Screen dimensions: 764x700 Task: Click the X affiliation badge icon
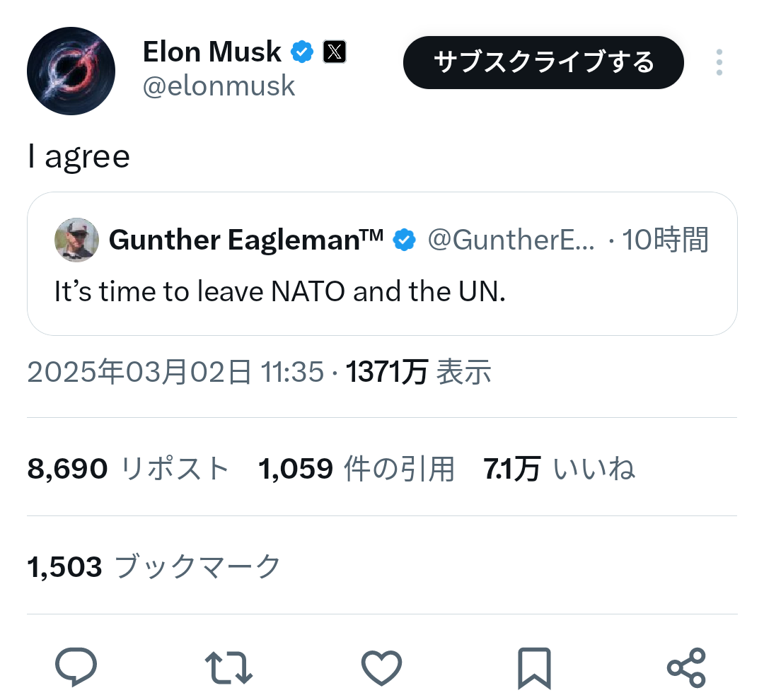click(335, 52)
